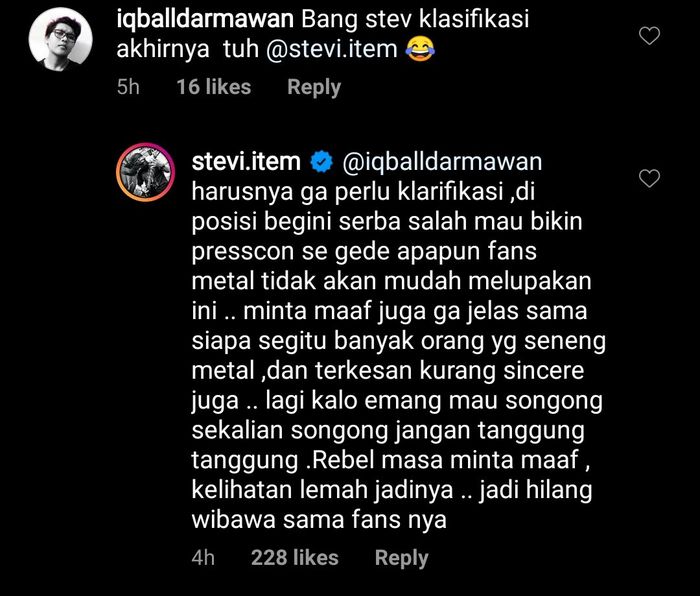The image size is (700, 596).
Task: Open the stevi.item username on the reply
Action: point(246,162)
